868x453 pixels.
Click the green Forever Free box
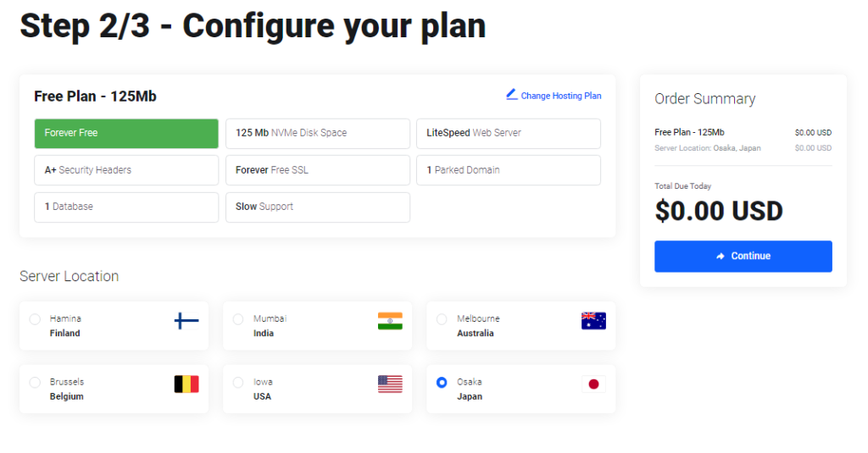(126, 133)
